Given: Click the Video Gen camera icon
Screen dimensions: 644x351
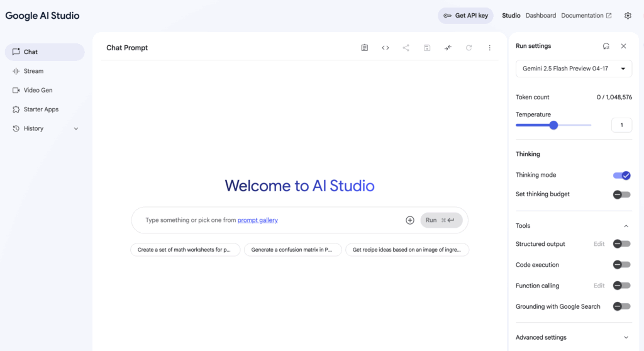Looking at the screenshot, I should click(x=16, y=90).
